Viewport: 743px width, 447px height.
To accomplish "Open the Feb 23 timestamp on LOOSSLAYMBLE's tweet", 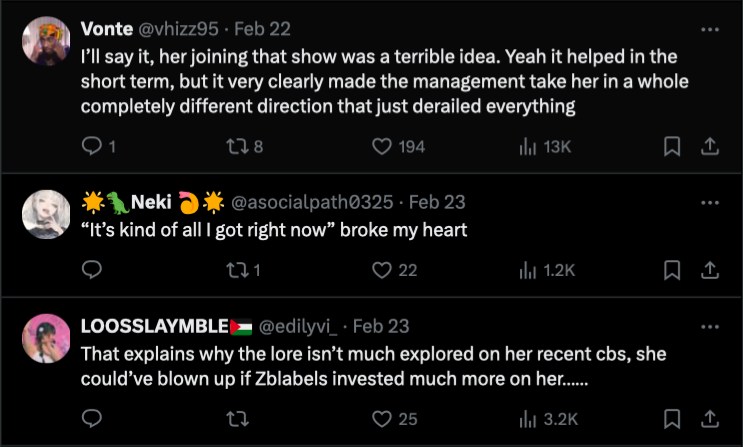I will [x=382, y=326].
